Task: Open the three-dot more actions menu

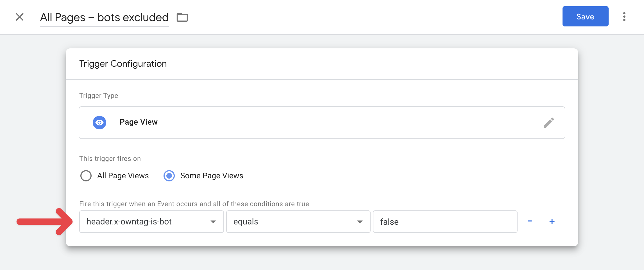Action: pos(624,17)
